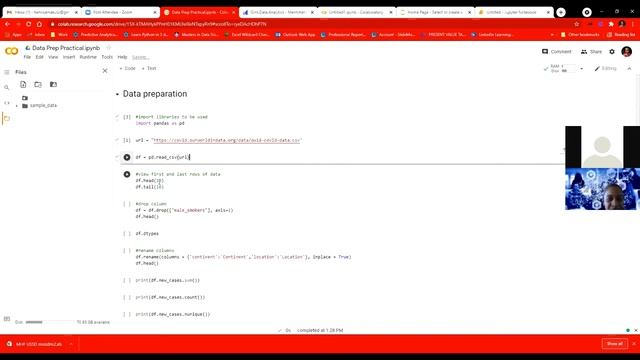Viewport: 640px width, 360px height.
Task: Open the Chrome three-dot menu
Action: point(633,24)
